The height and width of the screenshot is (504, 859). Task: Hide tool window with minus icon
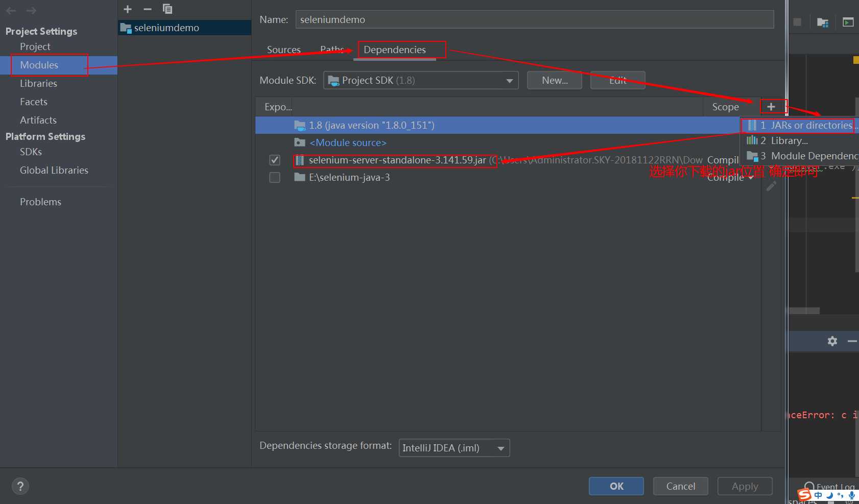[852, 341]
